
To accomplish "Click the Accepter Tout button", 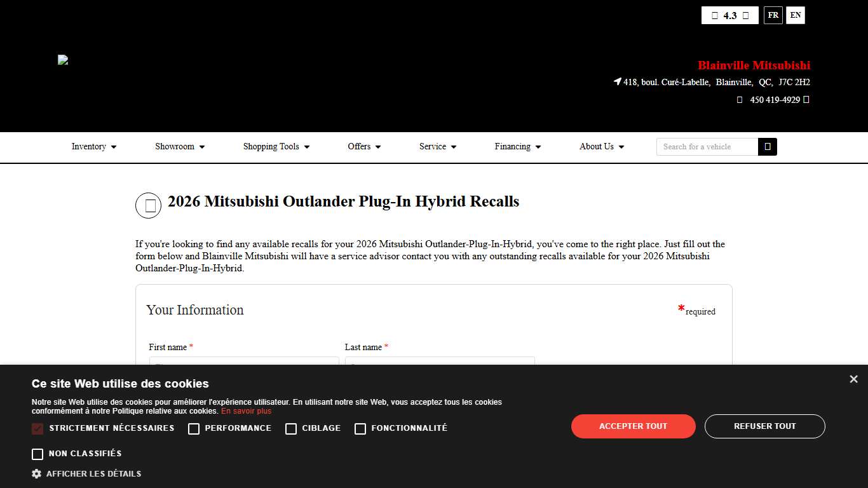I will tap(633, 426).
